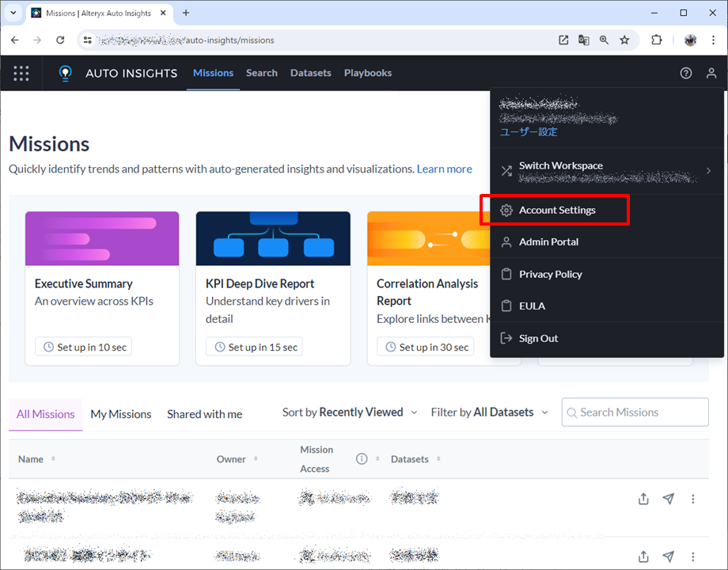Choose Sign Out in the user menu
The height and width of the screenshot is (570, 728).
(x=538, y=339)
